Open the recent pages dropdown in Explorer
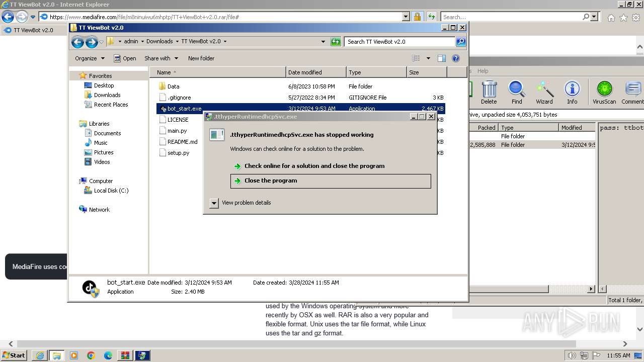 pyautogui.click(x=101, y=42)
